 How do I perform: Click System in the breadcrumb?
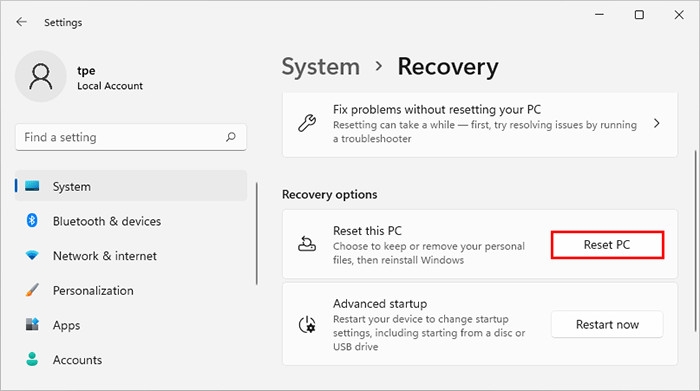[321, 67]
